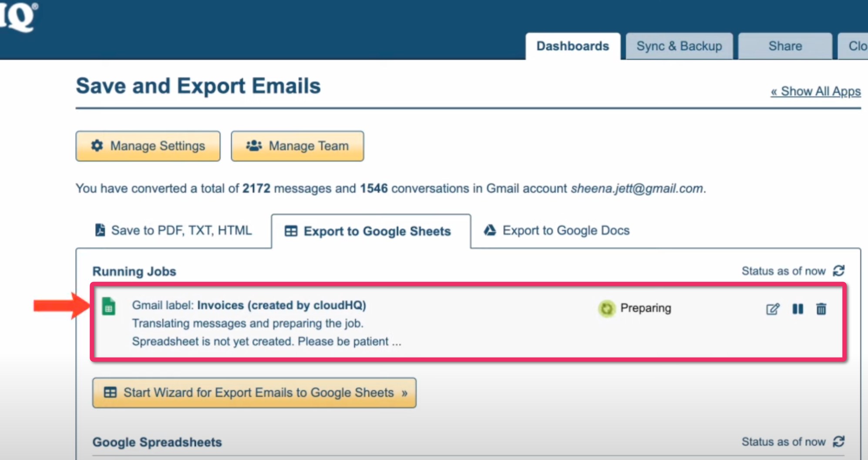
Task: Click the cloudHQ logo
Action: (x=18, y=17)
